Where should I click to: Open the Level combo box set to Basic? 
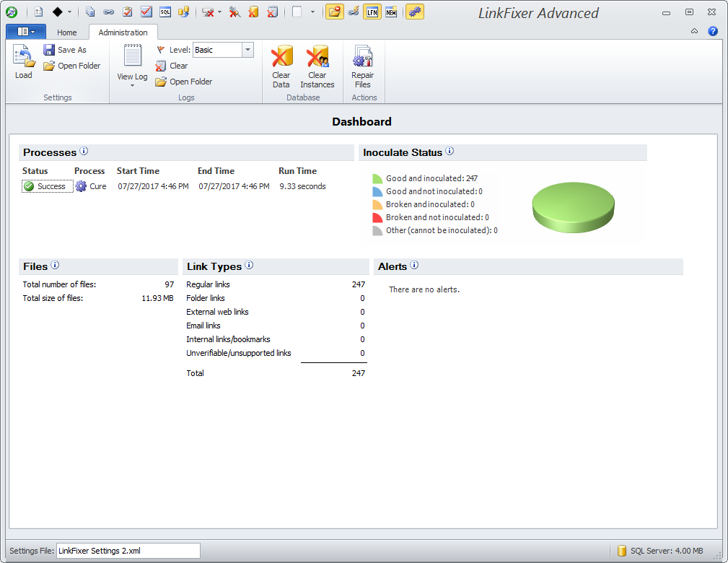point(224,50)
